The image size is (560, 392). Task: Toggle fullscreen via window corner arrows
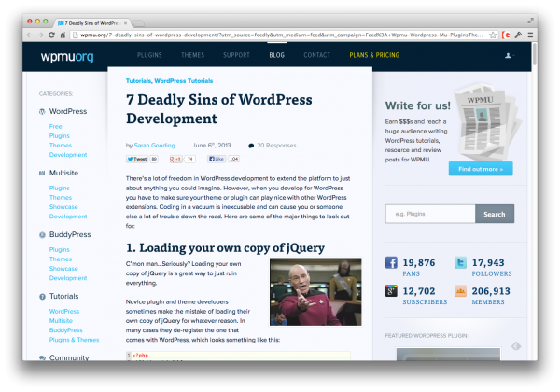click(x=531, y=21)
